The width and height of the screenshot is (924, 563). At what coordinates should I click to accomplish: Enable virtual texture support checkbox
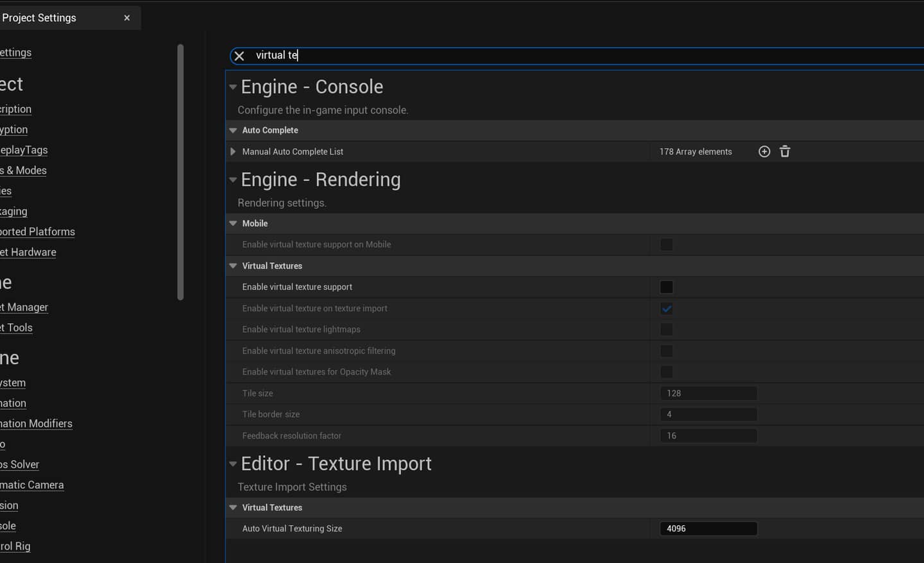[x=666, y=287]
